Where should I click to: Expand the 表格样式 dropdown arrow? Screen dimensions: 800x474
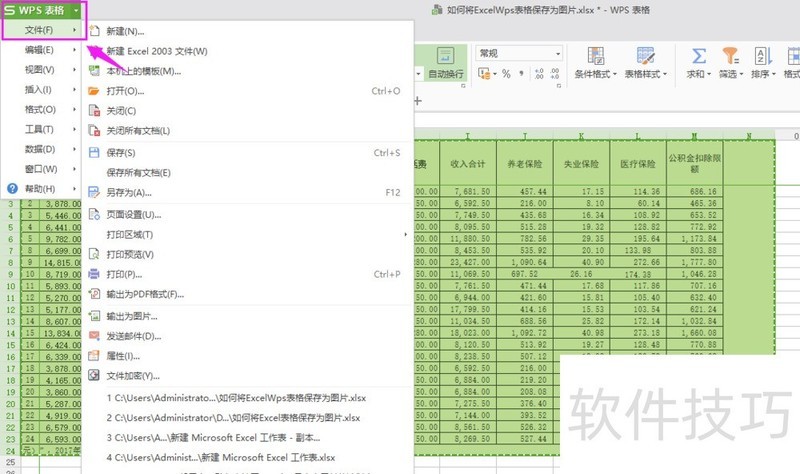click(665, 74)
